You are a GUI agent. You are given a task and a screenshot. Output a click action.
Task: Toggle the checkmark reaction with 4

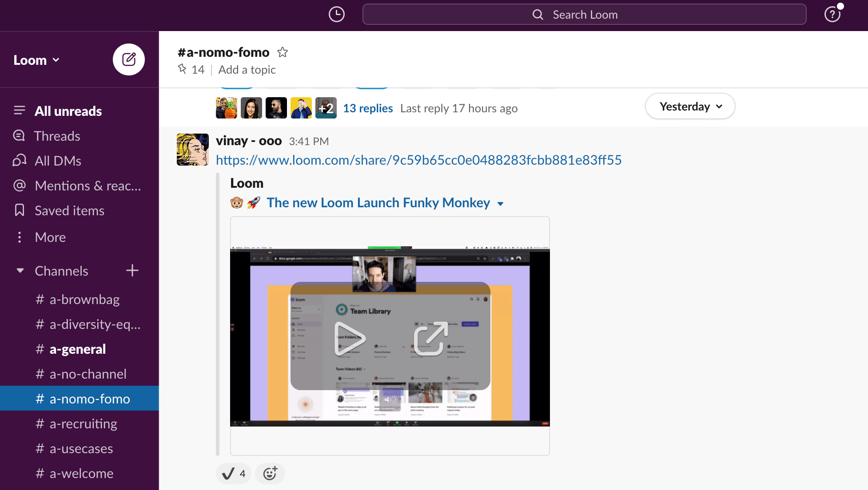(234, 474)
